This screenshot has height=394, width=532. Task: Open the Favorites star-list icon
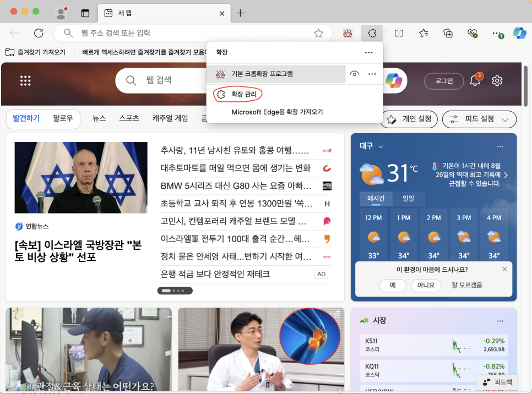[x=424, y=34]
